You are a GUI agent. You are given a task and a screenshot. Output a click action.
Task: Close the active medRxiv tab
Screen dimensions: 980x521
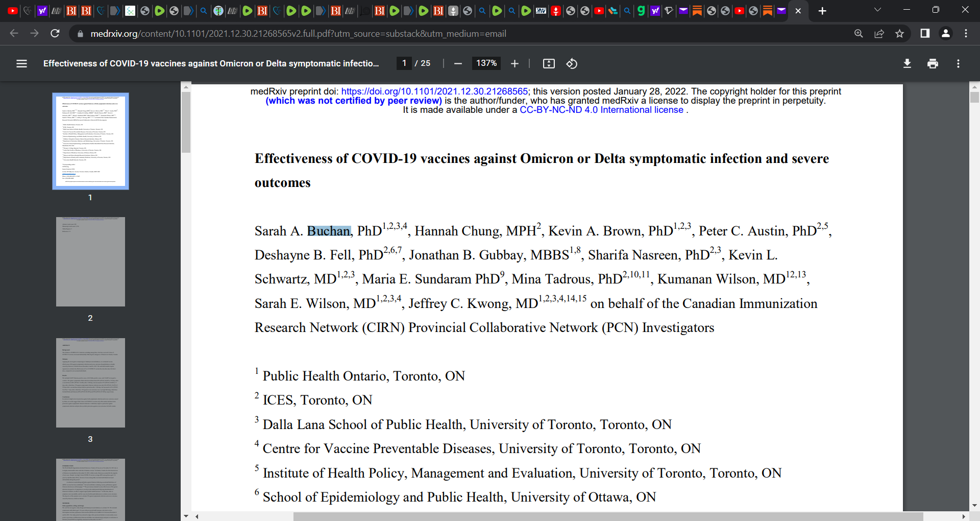798,11
